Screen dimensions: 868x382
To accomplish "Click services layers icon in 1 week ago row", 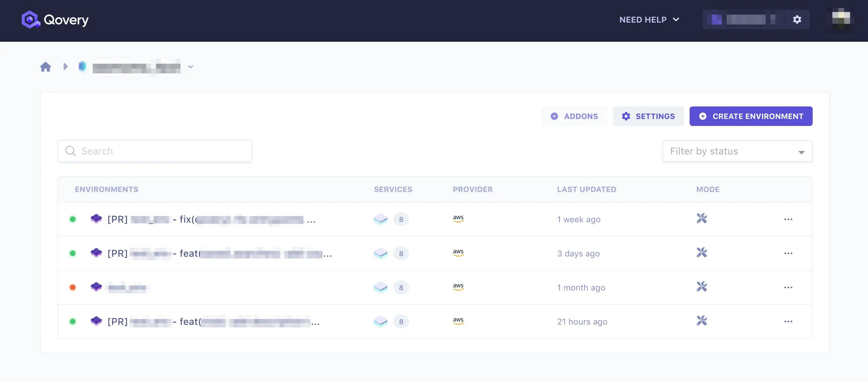I will [380, 219].
